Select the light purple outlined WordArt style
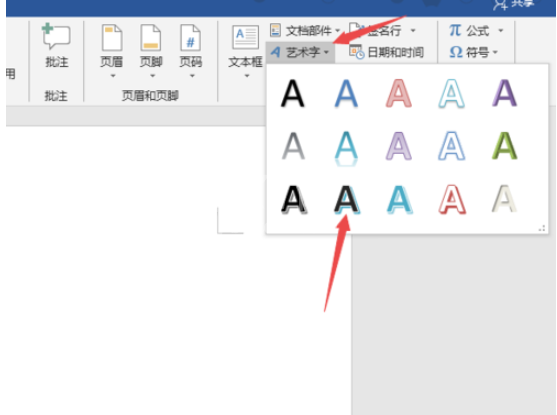 point(399,146)
